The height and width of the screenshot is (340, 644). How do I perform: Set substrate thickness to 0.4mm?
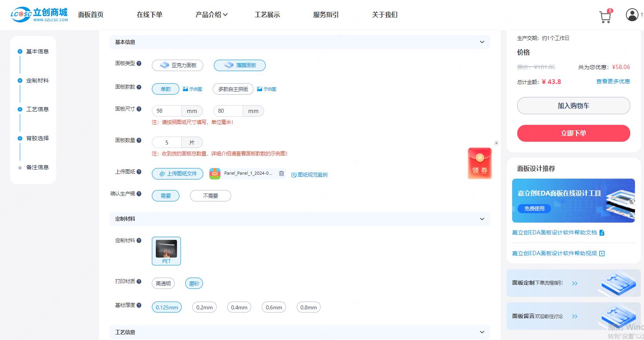tap(239, 307)
